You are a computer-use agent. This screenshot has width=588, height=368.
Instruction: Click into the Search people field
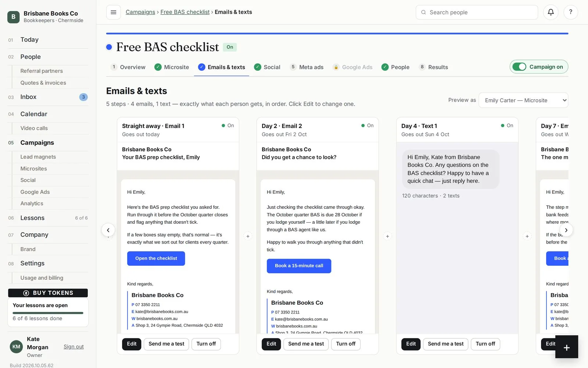point(477,12)
